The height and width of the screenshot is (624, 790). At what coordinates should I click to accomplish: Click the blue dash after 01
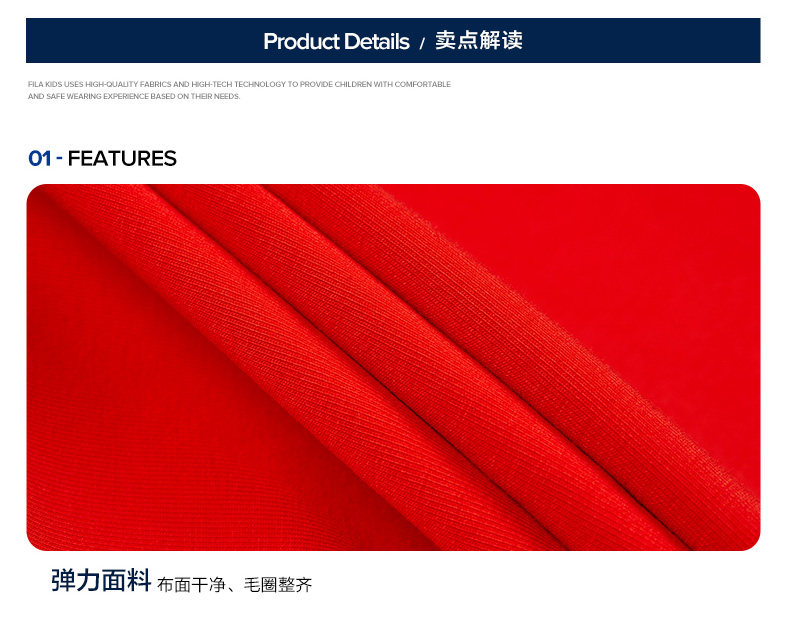[x=59, y=159]
